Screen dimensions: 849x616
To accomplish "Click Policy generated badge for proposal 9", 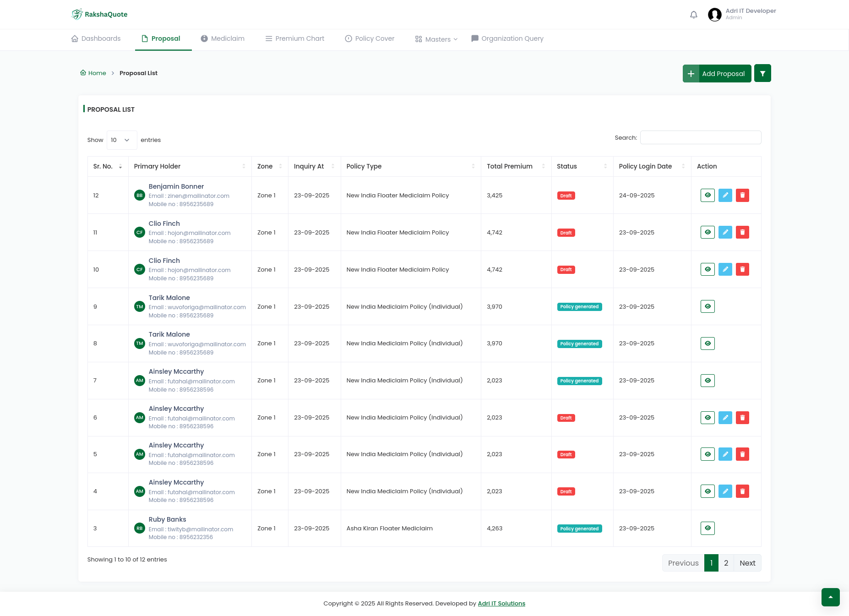I will click(579, 307).
